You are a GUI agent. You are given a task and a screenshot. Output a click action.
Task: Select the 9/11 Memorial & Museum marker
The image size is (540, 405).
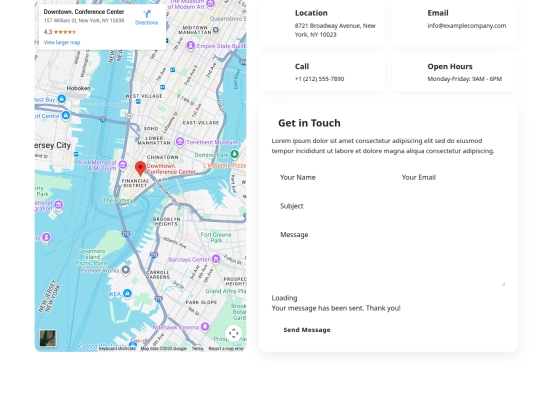point(123,165)
